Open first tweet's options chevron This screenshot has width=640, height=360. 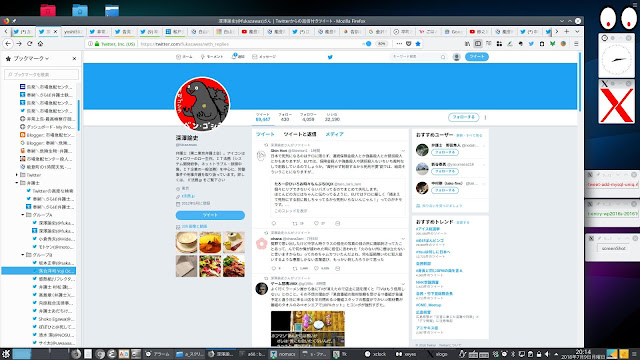coord(403,151)
